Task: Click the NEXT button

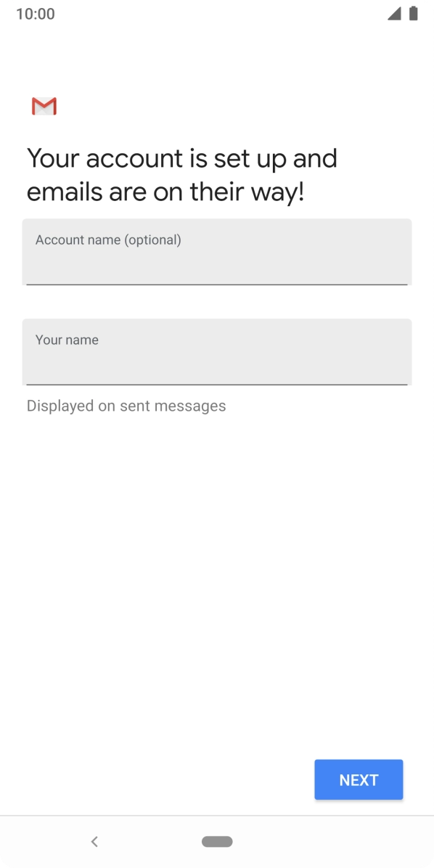Action: (359, 779)
